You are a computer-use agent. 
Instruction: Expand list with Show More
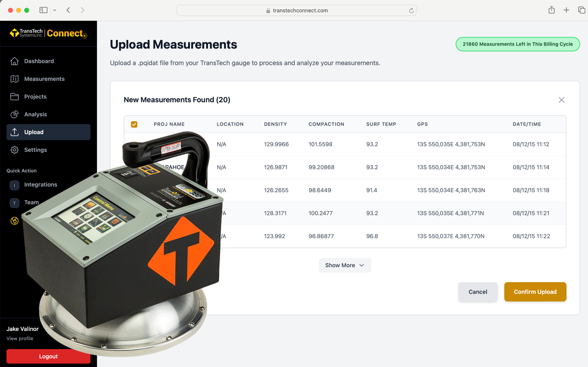(x=345, y=265)
